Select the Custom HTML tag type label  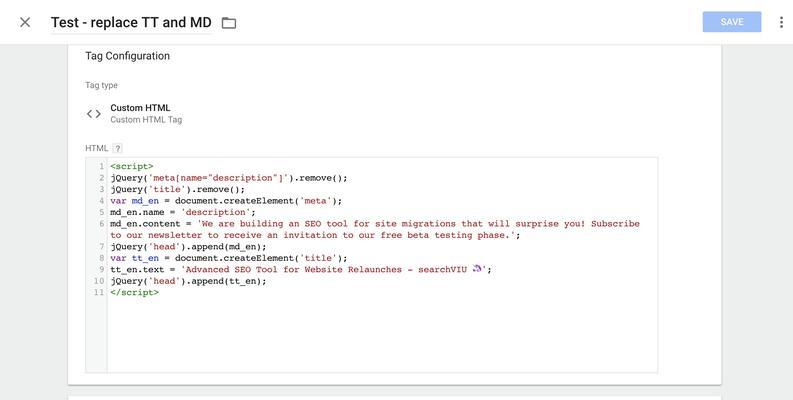tap(140, 108)
